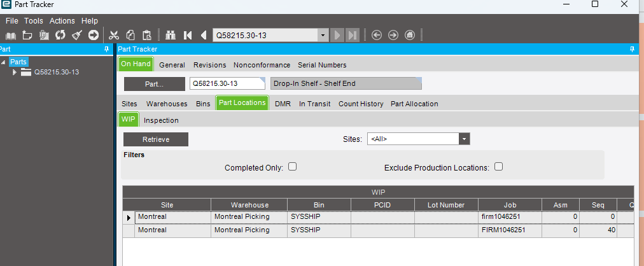The height and width of the screenshot is (266, 644).
Task: Click the Copy toolbar icon
Action: tap(130, 35)
